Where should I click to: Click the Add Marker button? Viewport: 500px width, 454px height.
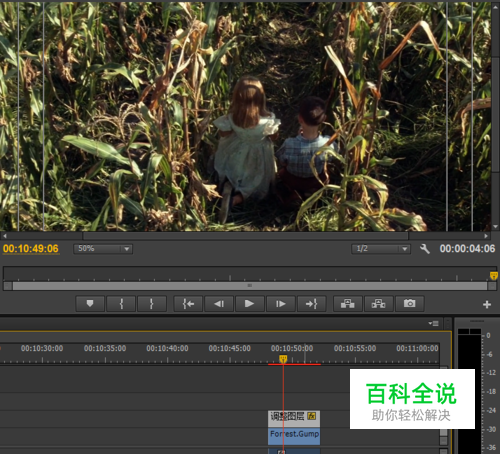pyautogui.click(x=90, y=304)
